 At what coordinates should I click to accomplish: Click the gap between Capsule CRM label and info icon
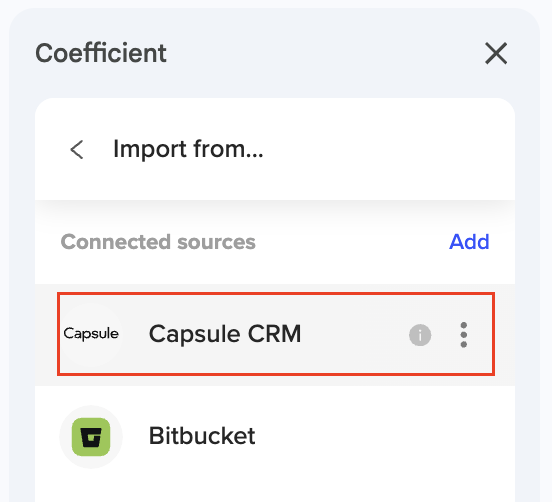[x=355, y=335]
